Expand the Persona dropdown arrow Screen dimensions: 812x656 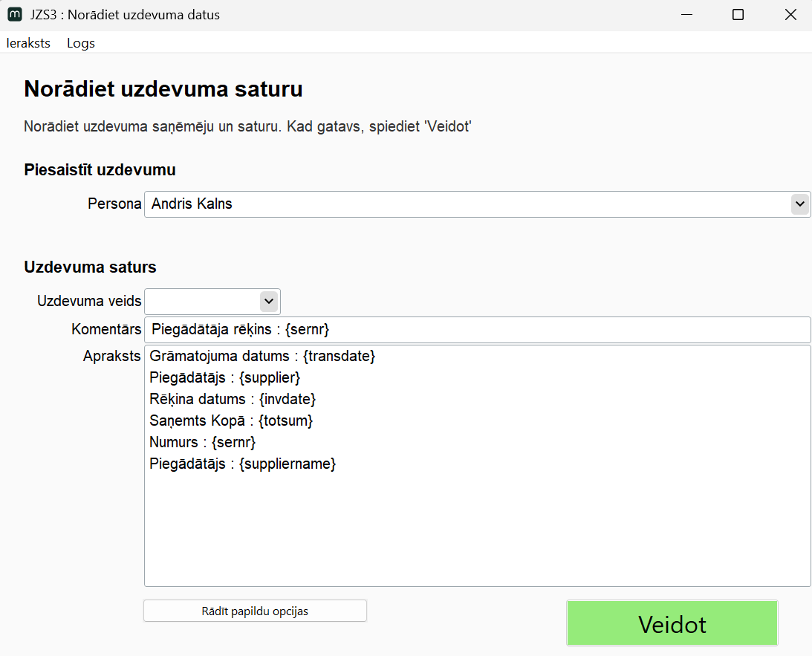799,204
